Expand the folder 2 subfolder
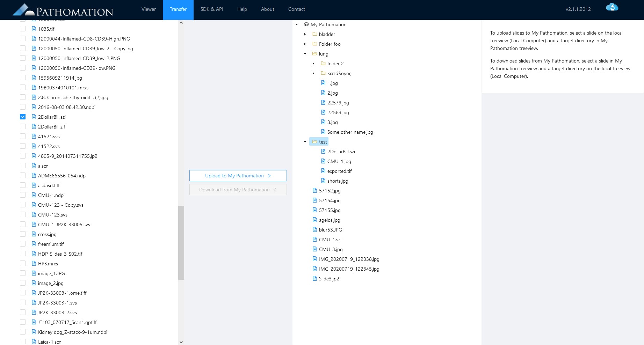The height and width of the screenshot is (345, 644). pyautogui.click(x=313, y=64)
